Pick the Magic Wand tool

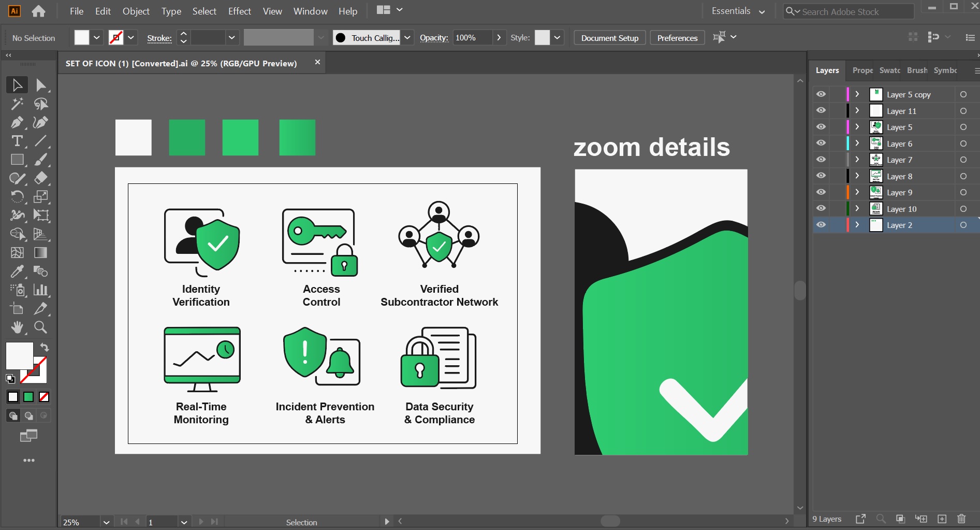coord(17,104)
